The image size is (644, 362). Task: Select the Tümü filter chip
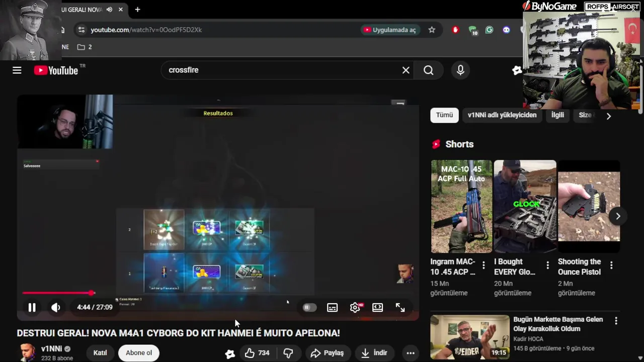pyautogui.click(x=444, y=115)
